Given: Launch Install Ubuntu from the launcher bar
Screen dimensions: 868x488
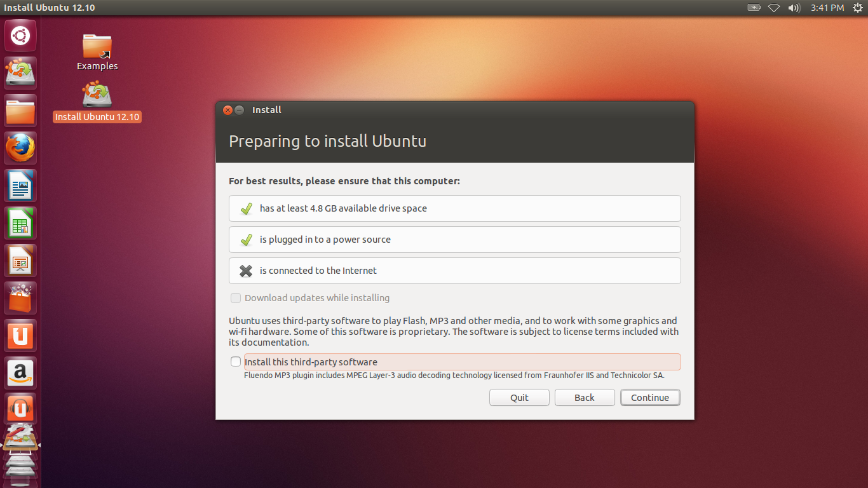Looking at the screenshot, I should click(x=20, y=73).
